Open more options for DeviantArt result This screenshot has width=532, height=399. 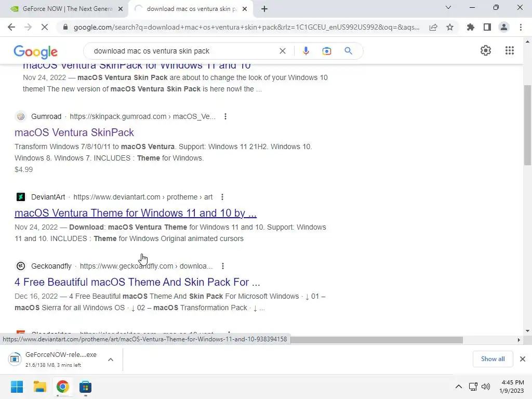click(x=222, y=197)
